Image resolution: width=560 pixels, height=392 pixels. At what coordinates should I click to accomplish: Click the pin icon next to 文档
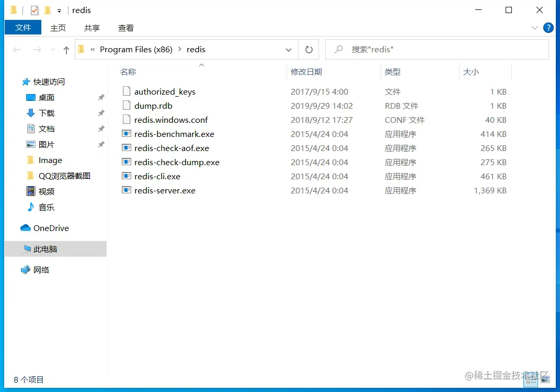point(101,129)
